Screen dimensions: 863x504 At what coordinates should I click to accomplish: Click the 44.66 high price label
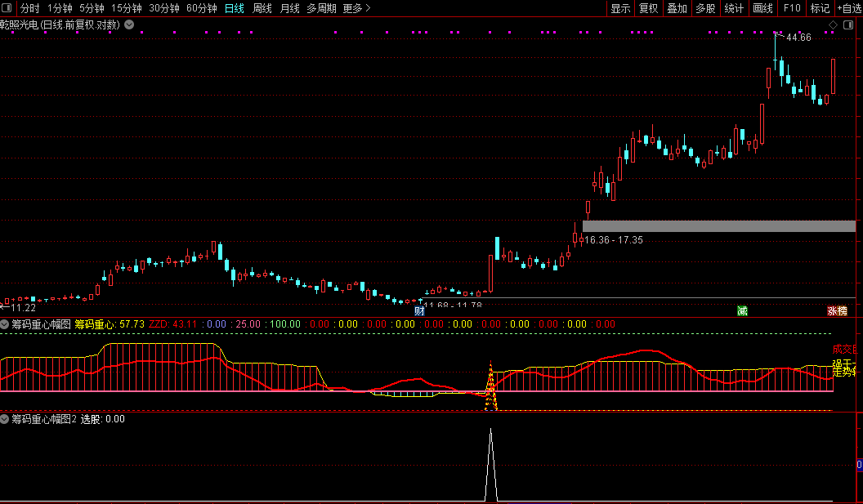pyautogui.click(x=798, y=38)
